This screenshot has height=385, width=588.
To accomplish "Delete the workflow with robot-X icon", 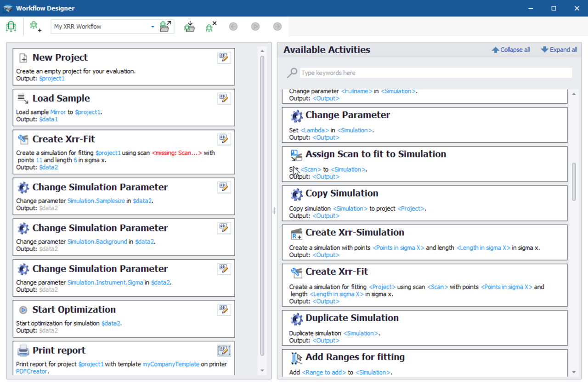I will pos(211,26).
